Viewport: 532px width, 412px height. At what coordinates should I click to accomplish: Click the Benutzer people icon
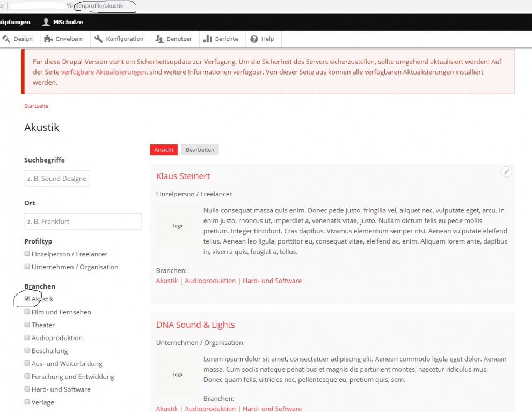(x=159, y=39)
